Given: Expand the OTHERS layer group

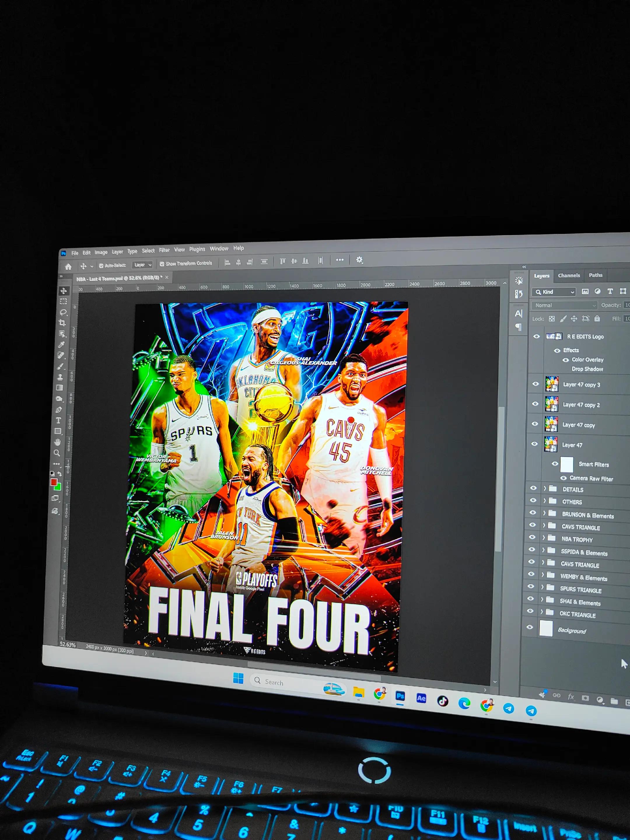Looking at the screenshot, I should pos(545,501).
